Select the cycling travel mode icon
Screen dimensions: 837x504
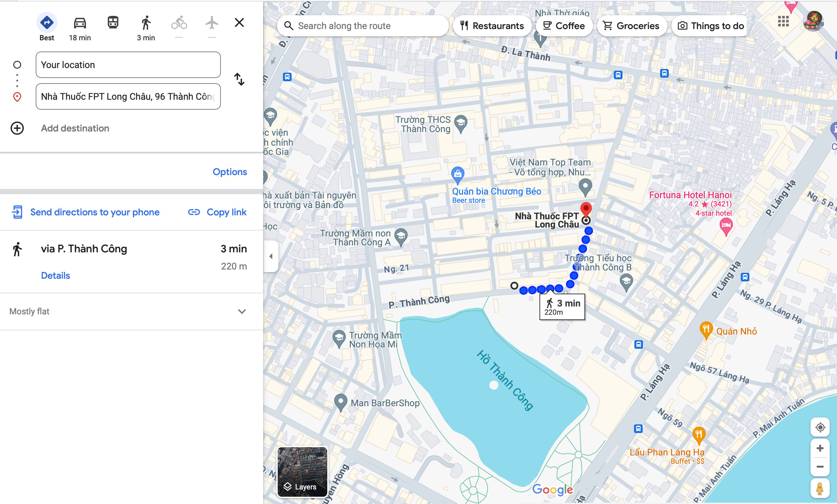tap(179, 23)
